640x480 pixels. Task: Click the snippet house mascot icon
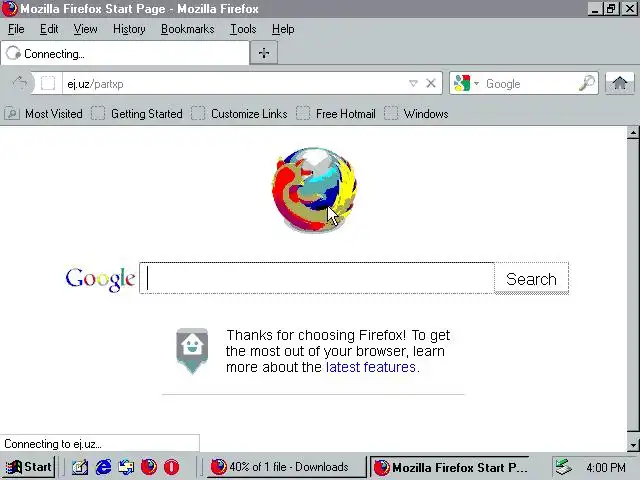pyautogui.click(x=192, y=351)
